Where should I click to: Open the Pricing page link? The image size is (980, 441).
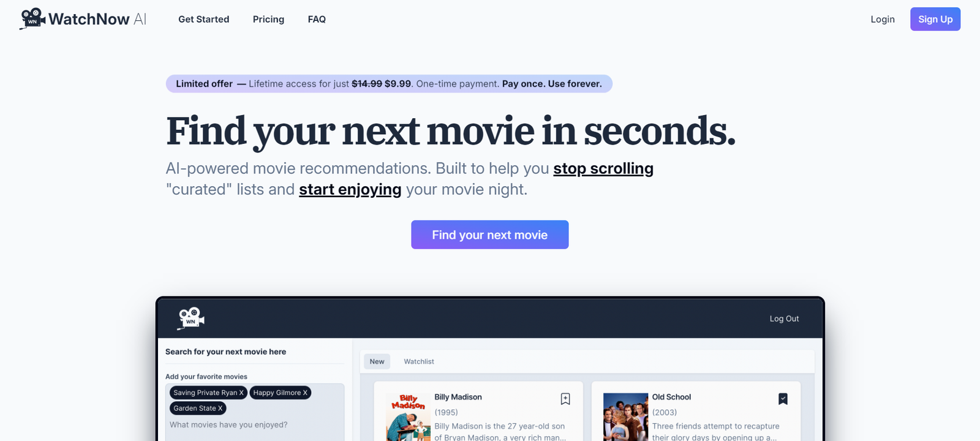pos(268,20)
